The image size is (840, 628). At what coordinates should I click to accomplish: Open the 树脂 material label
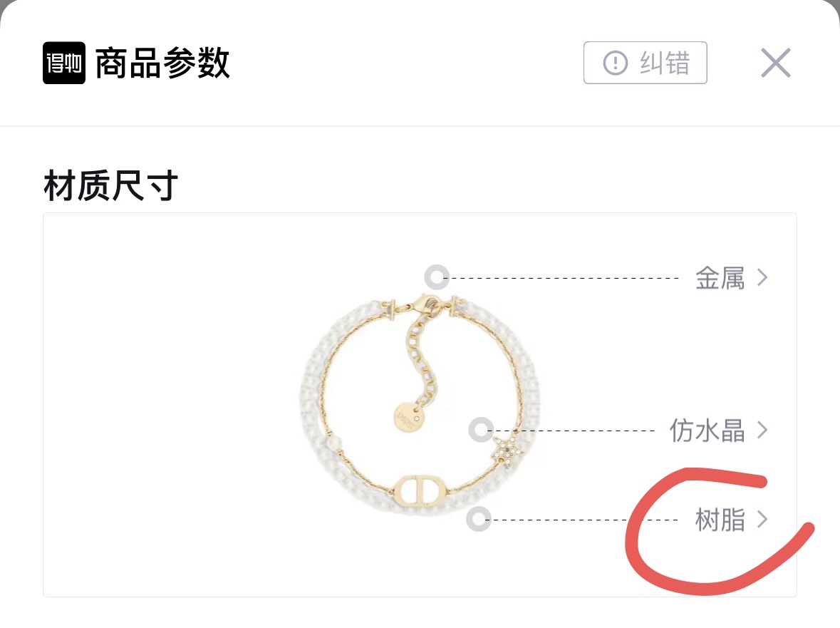pyautogui.click(x=720, y=520)
